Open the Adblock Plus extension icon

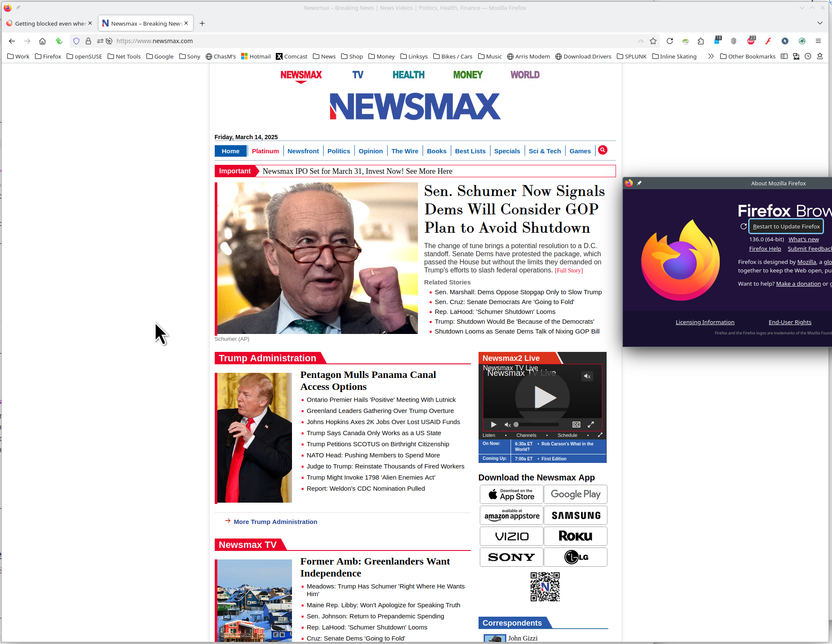point(751,41)
